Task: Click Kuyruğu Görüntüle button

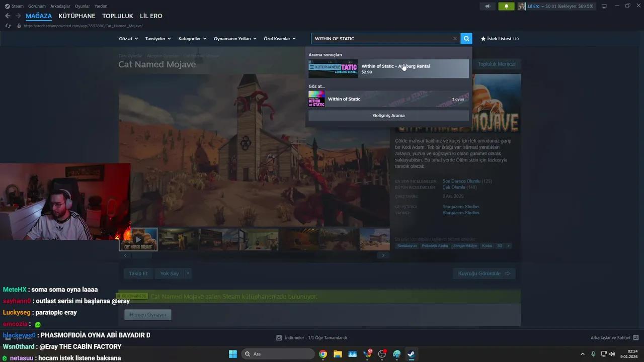Action: pos(484,274)
